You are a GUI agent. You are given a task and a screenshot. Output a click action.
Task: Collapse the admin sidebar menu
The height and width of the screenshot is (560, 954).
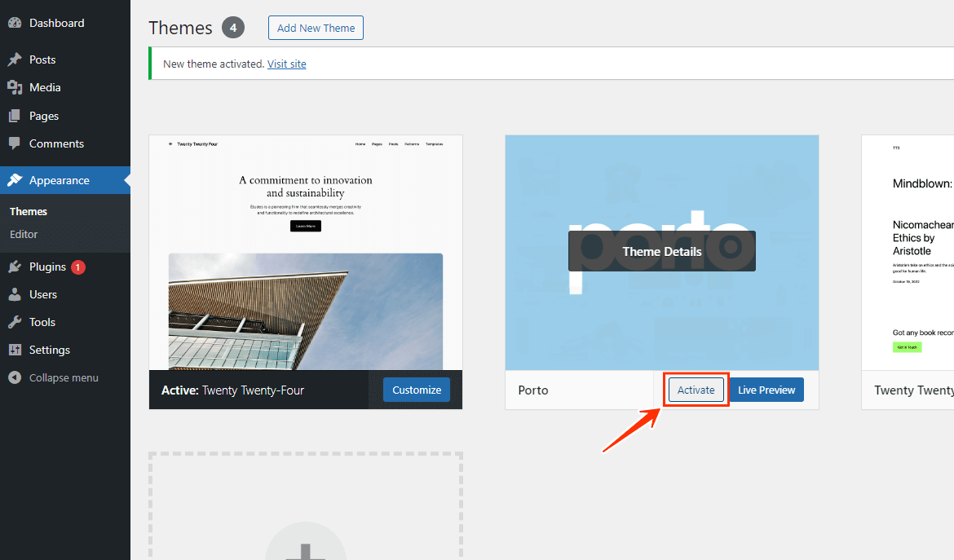(x=65, y=377)
